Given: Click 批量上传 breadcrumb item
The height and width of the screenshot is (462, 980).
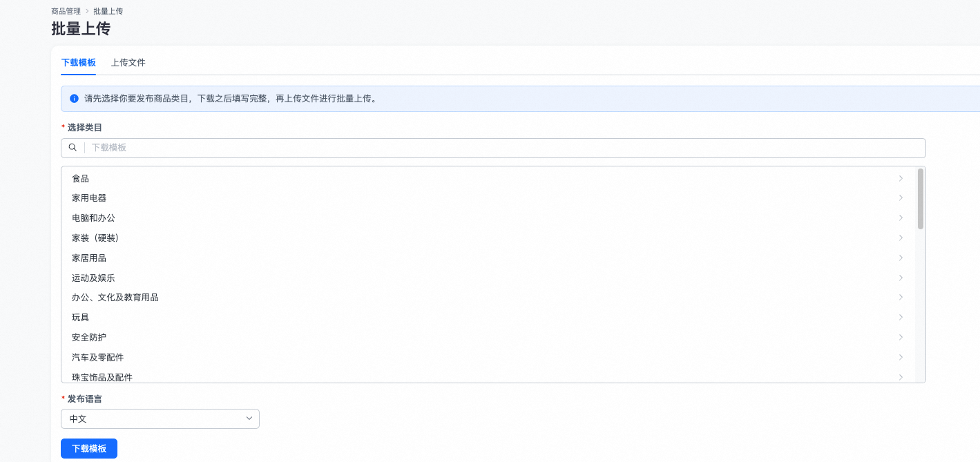Looking at the screenshot, I should pyautogui.click(x=108, y=12).
